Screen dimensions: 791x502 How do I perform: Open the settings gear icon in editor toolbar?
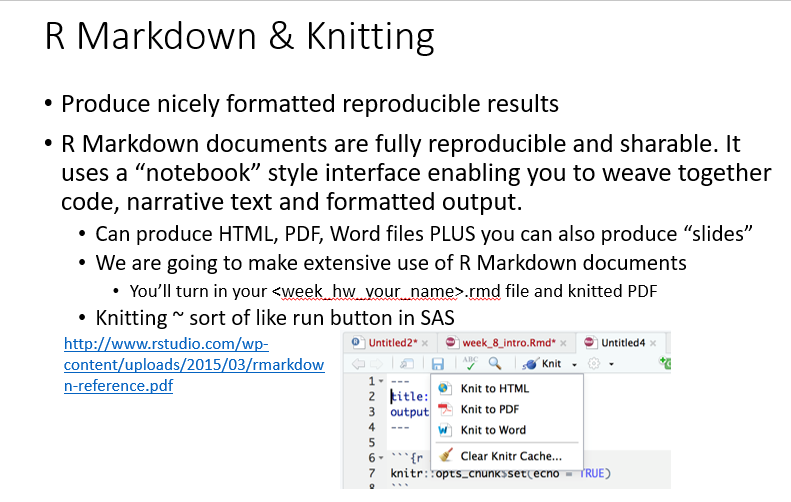594,364
